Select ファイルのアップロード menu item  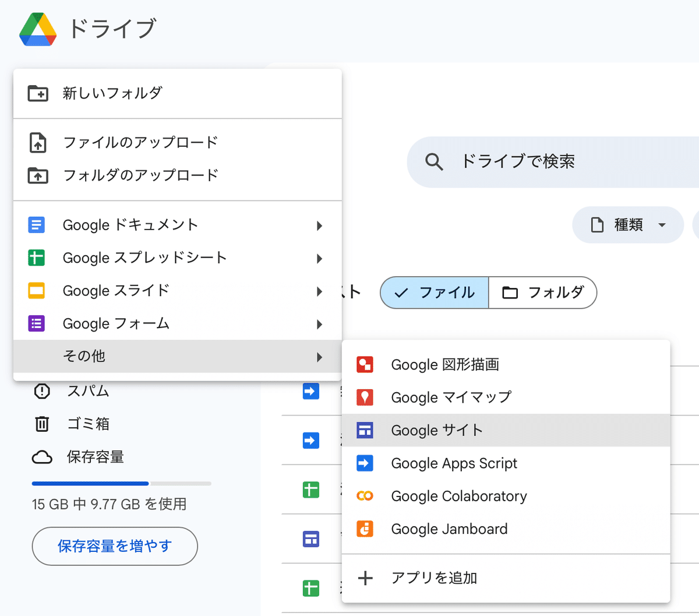(177, 142)
